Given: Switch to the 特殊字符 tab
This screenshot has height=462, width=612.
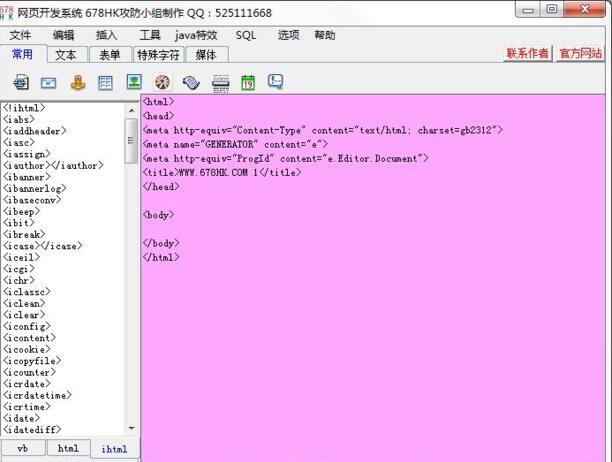Looking at the screenshot, I should tap(158, 55).
